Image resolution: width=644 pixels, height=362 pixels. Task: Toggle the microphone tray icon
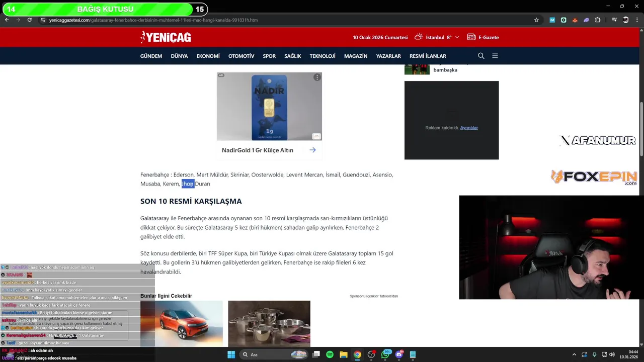[594, 354]
